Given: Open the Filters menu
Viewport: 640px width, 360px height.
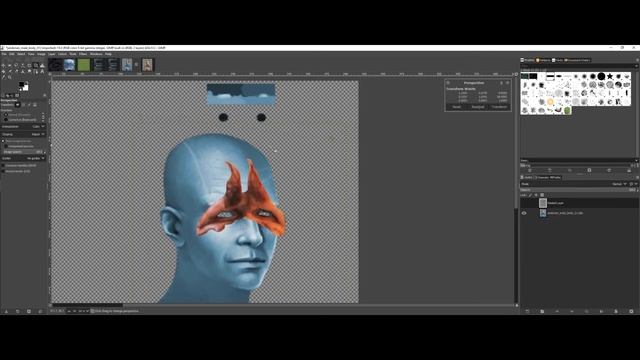Looking at the screenshot, I should [83, 54].
